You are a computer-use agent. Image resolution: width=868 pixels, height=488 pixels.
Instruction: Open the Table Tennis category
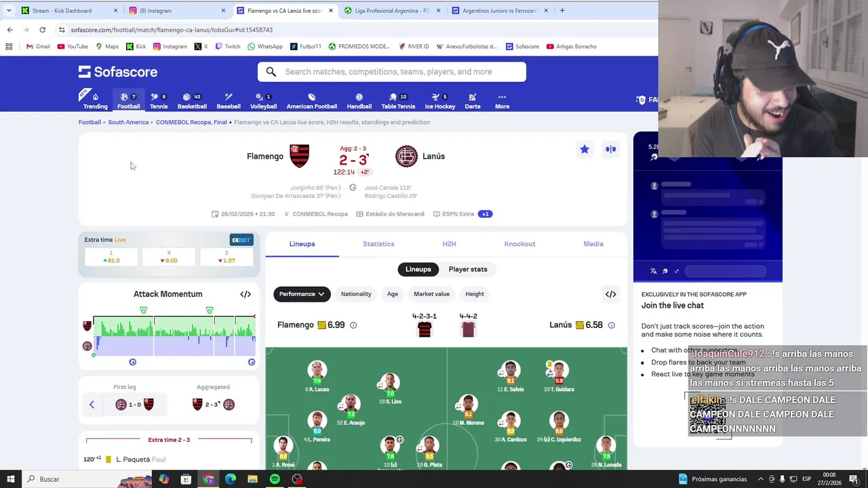pos(398,101)
